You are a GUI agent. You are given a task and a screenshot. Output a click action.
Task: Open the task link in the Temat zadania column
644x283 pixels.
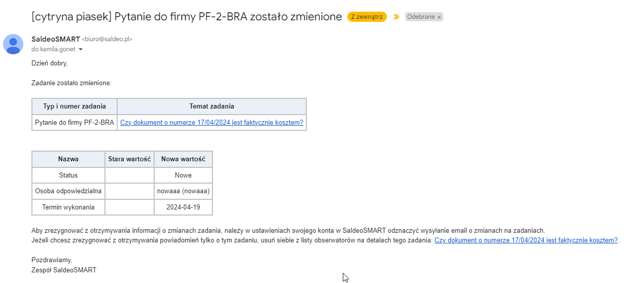pos(211,122)
